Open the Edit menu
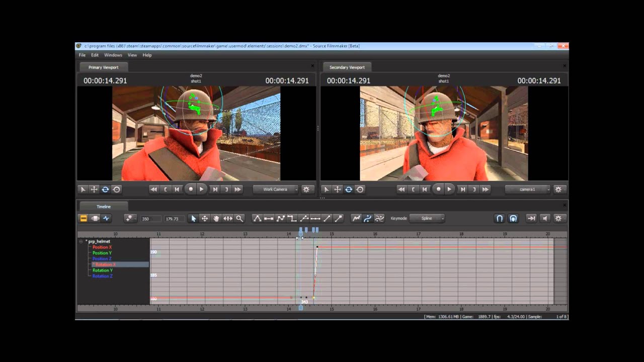Image resolution: width=644 pixels, height=362 pixels. point(95,55)
